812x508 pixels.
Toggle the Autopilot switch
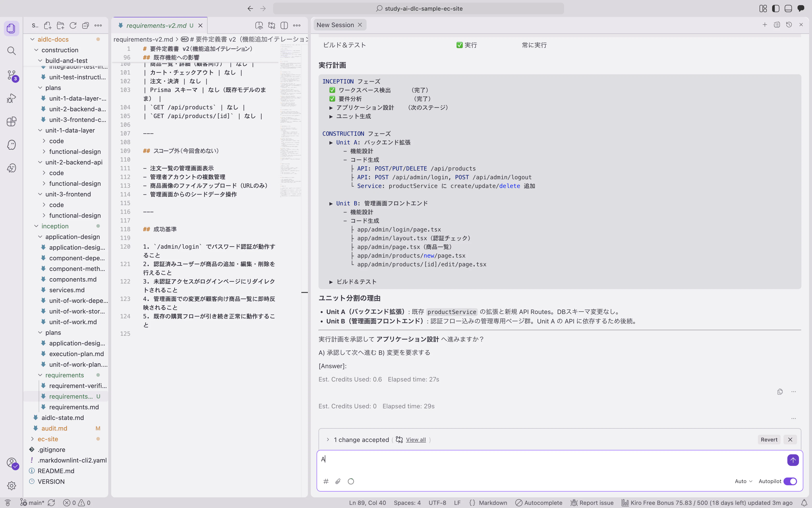point(790,481)
